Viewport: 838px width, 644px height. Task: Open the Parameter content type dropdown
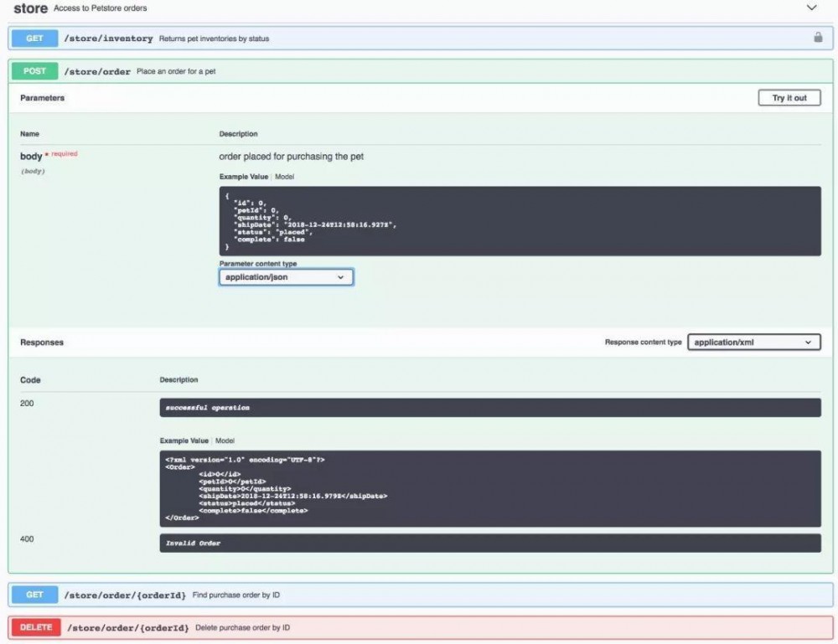click(x=286, y=277)
